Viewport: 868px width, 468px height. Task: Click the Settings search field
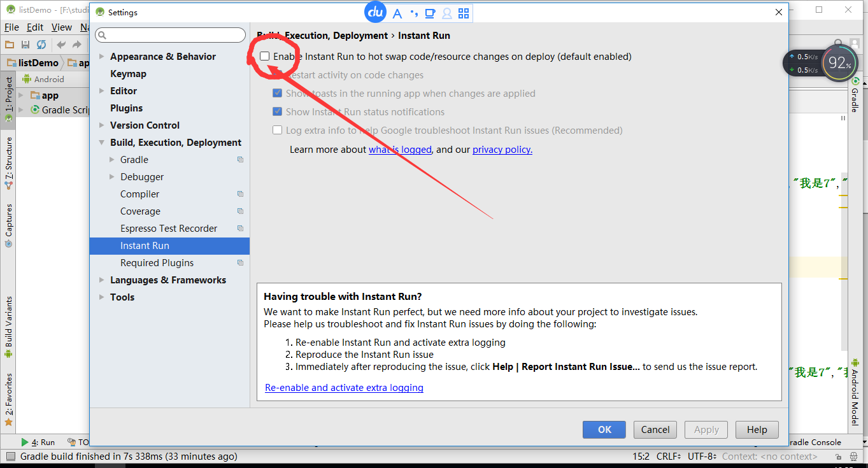tap(170, 35)
